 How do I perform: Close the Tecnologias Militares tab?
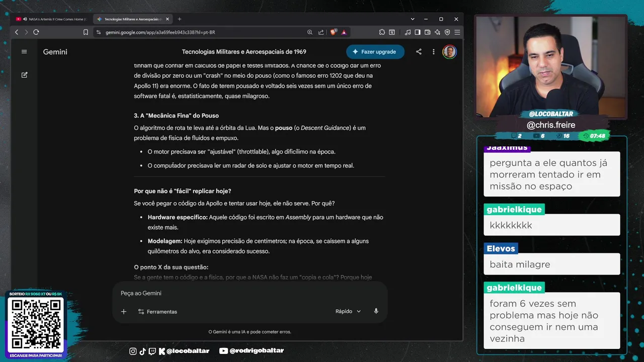(x=167, y=19)
